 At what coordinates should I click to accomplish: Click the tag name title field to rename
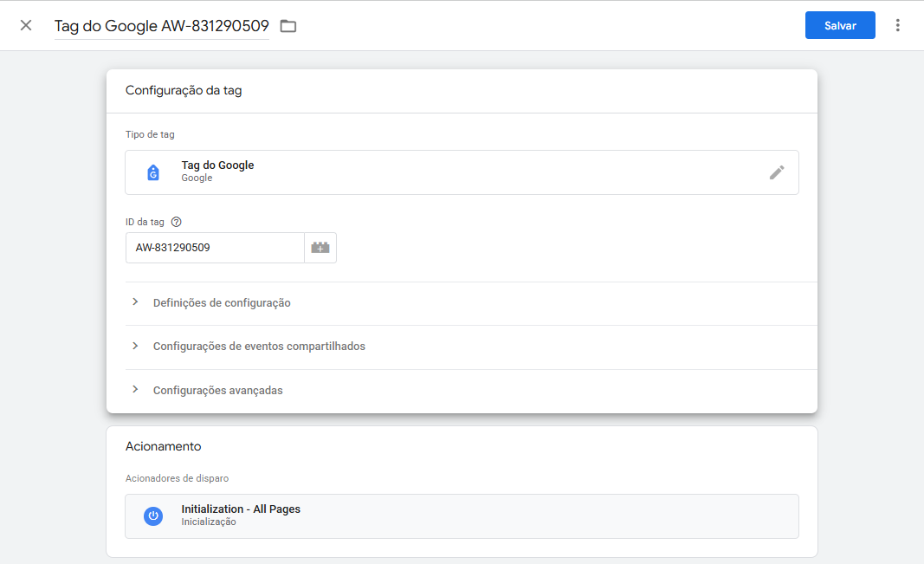coord(161,26)
